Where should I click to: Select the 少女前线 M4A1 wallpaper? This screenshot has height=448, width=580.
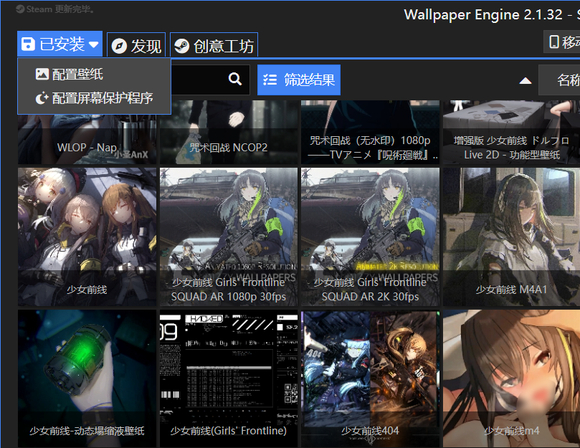(512, 237)
